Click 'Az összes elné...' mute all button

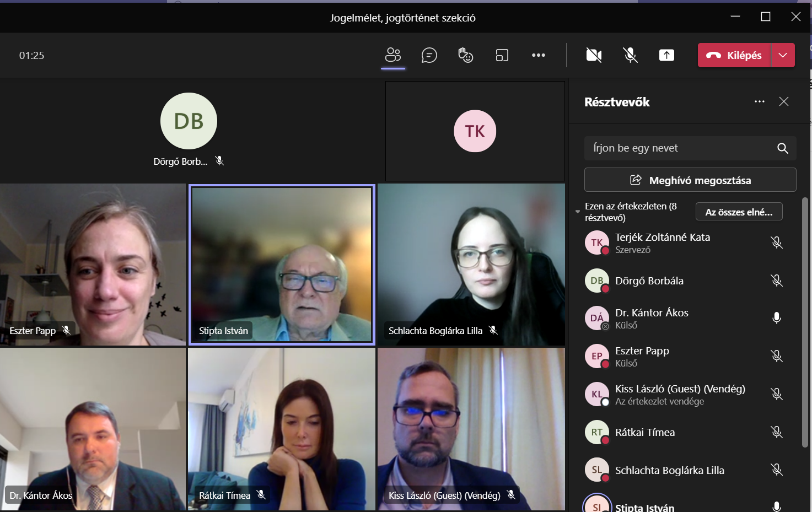[739, 212]
